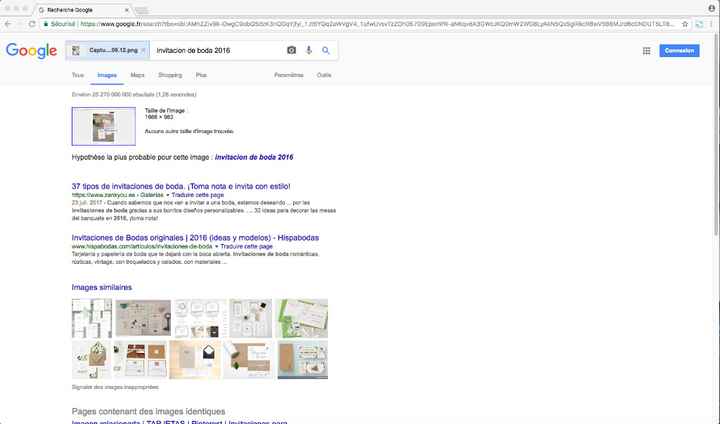The height and width of the screenshot is (424, 720).
Task: Expand the Outils options
Action: 324,75
